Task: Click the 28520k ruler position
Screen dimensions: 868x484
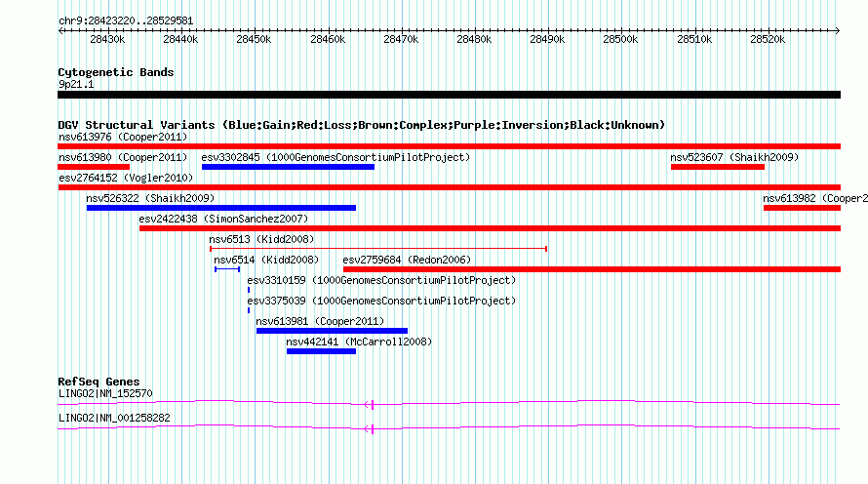Action: [x=768, y=39]
